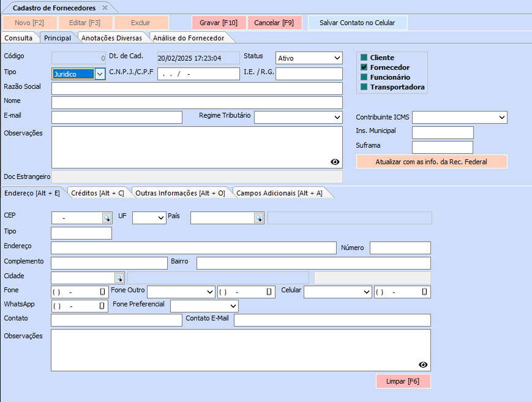
Task: Click the address Tipo input field
Action: [81, 233]
